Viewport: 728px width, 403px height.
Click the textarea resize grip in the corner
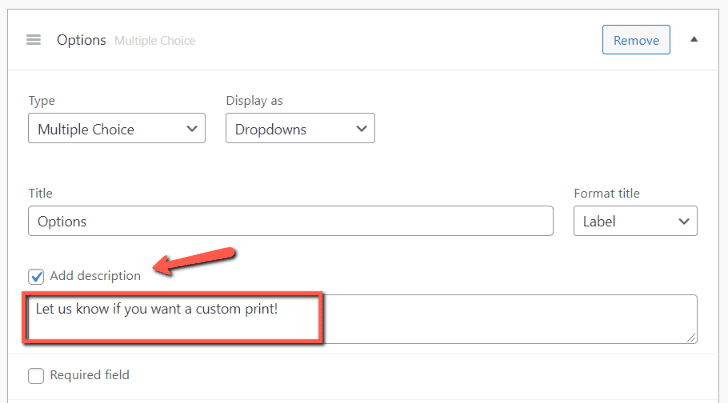pyautogui.click(x=692, y=338)
